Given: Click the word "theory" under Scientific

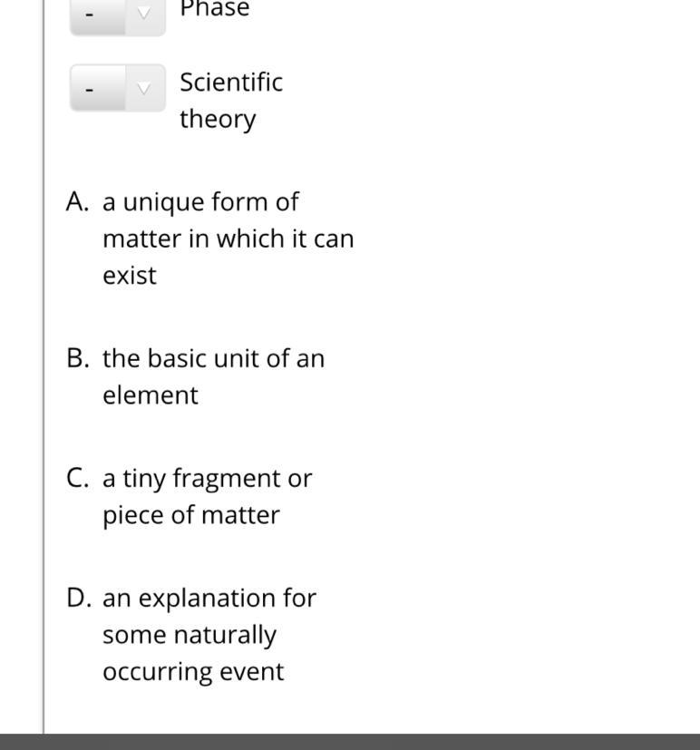Looking at the screenshot, I should pos(218,120).
